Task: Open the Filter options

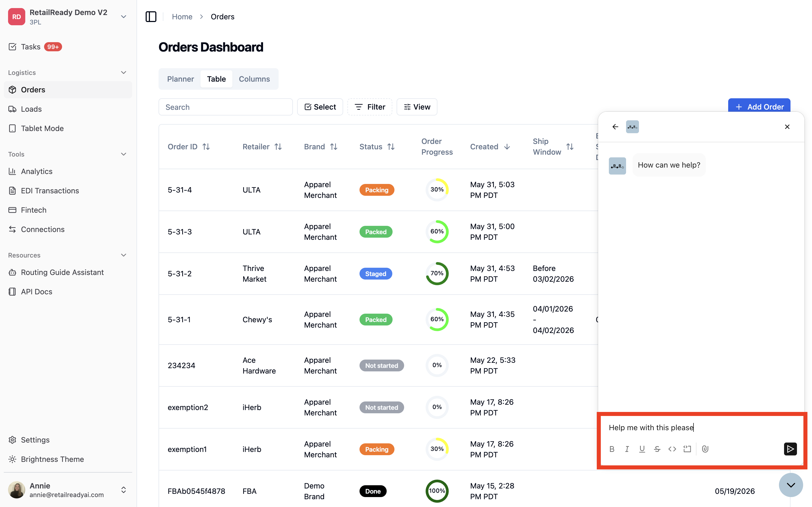Action: click(x=369, y=107)
